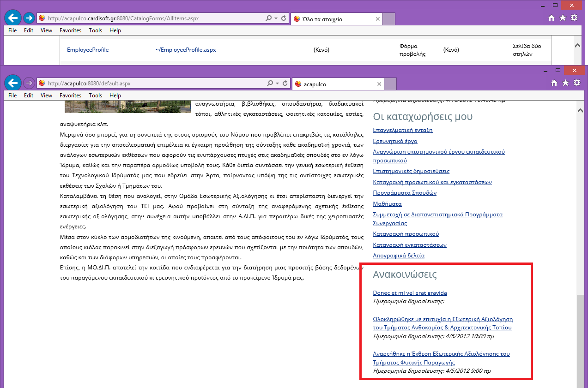Open File menu in front window
588x388 pixels.
(x=12, y=96)
